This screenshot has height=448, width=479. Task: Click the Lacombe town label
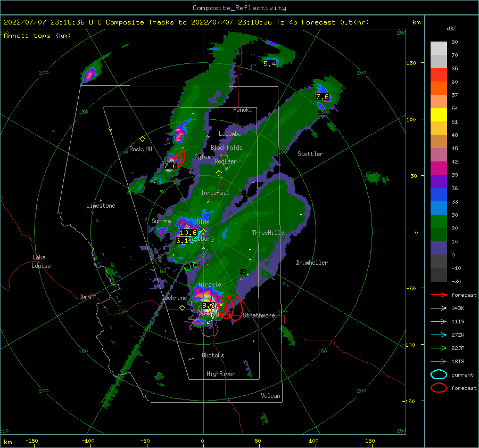(230, 134)
